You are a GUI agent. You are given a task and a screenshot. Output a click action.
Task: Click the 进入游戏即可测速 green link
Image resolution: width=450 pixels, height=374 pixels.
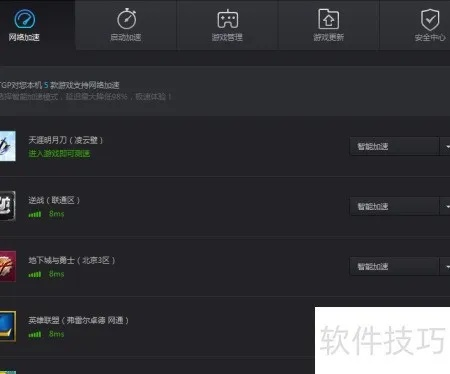click(59, 153)
